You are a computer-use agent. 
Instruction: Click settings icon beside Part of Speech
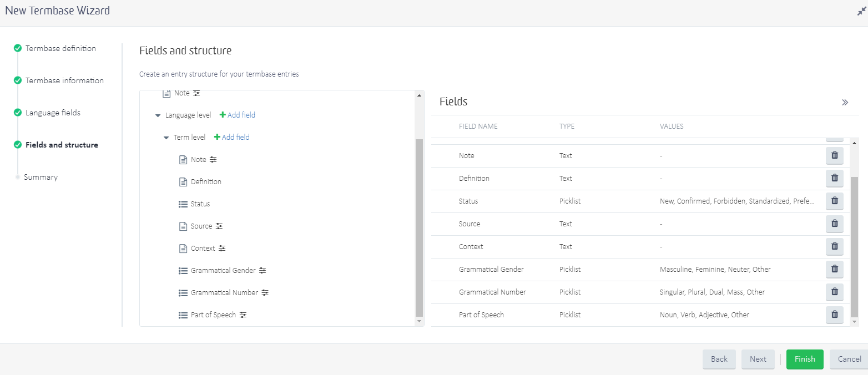(243, 315)
